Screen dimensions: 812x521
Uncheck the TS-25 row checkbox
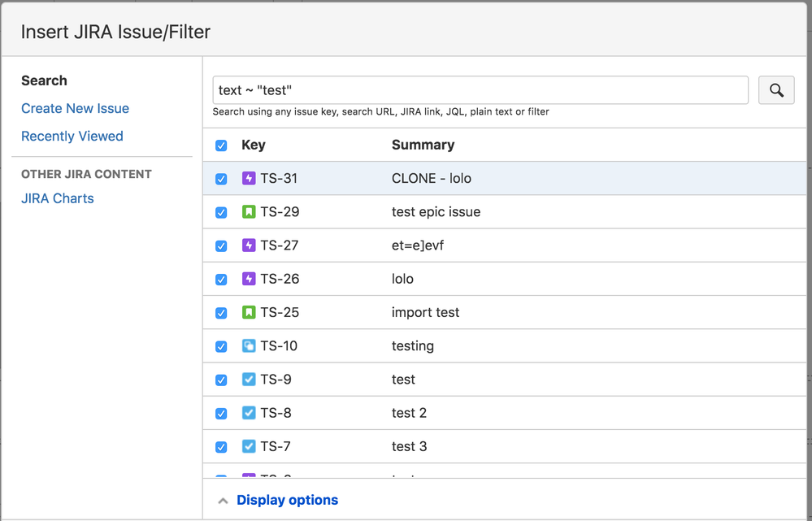[x=221, y=313]
